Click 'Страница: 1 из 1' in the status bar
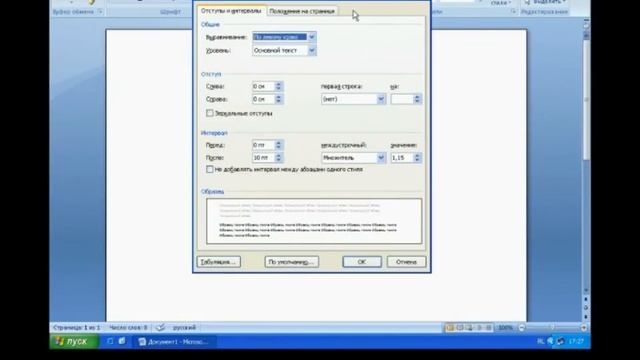640x360 pixels. pos(76,328)
